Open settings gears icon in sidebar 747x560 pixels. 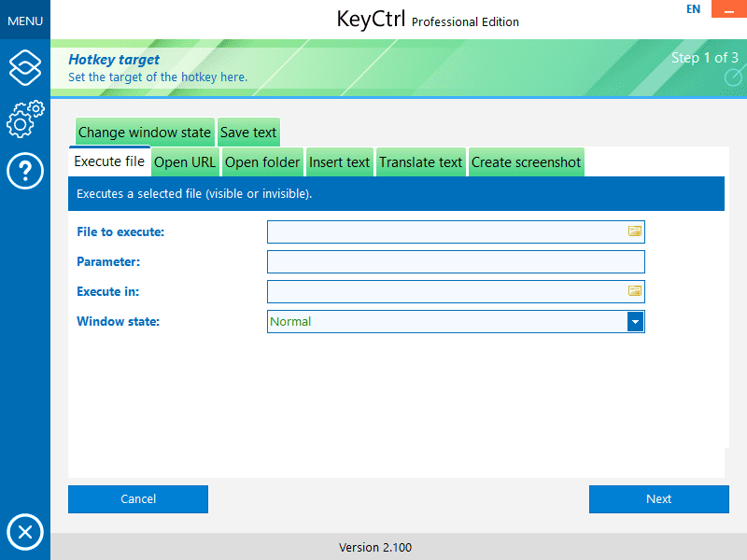(25, 119)
